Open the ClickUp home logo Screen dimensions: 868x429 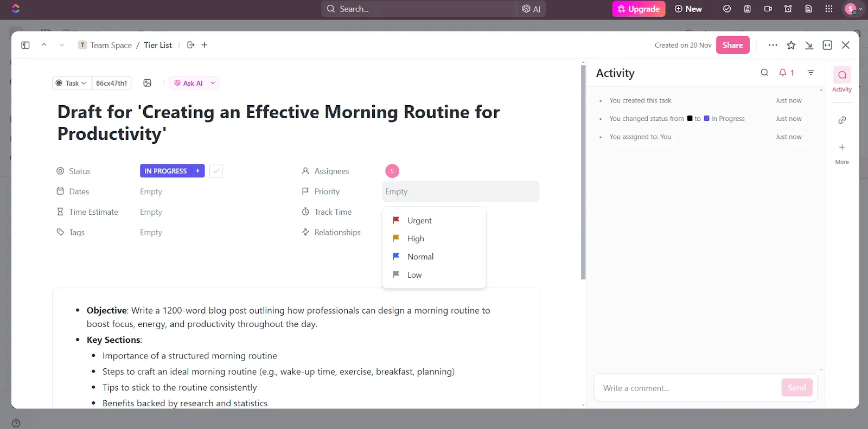16,9
